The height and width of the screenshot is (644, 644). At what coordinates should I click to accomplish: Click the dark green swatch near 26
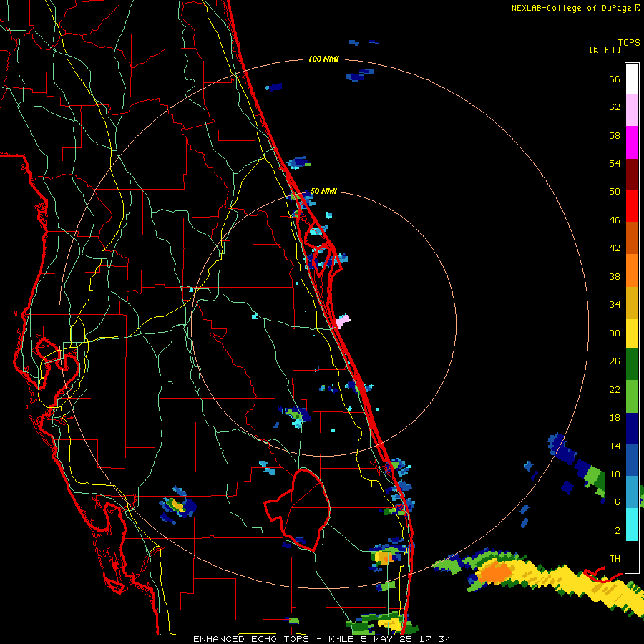632,364
